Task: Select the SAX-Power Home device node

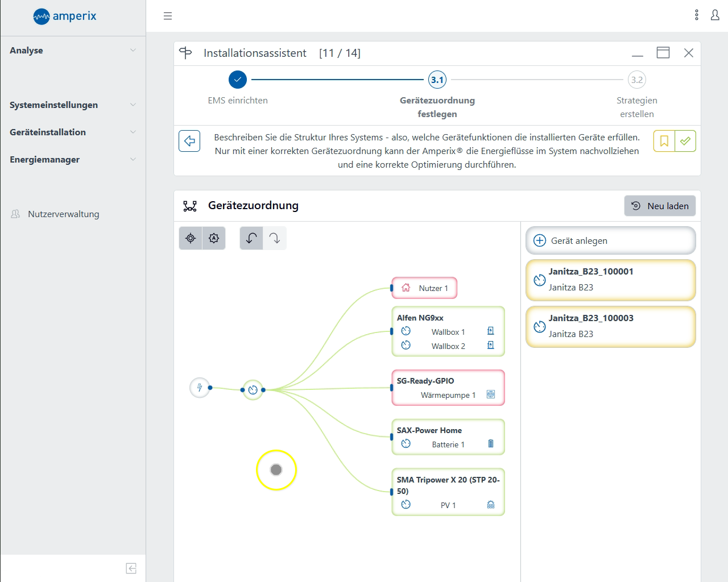Action: (x=448, y=437)
